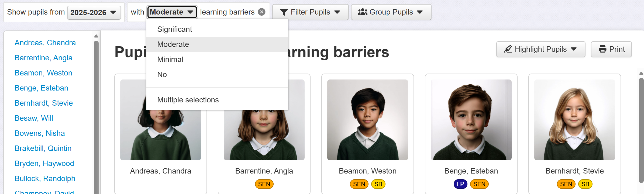The height and width of the screenshot is (194, 644).
Task: Select Significant from the dropdown list
Action: pyautogui.click(x=217, y=29)
